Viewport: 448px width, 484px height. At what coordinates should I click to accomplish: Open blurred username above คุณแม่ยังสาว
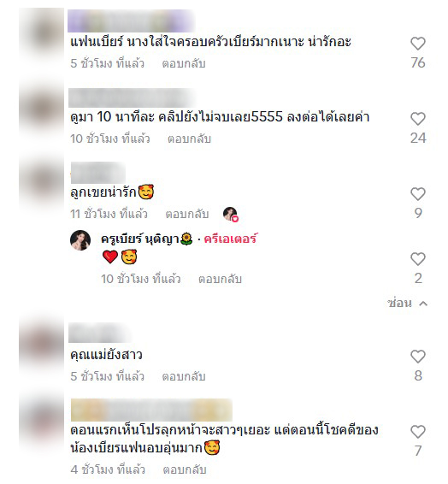coord(99,333)
